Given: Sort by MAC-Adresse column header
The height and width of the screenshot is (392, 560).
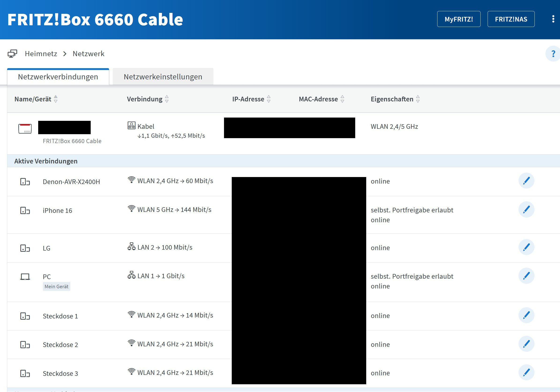Looking at the screenshot, I should pos(321,99).
